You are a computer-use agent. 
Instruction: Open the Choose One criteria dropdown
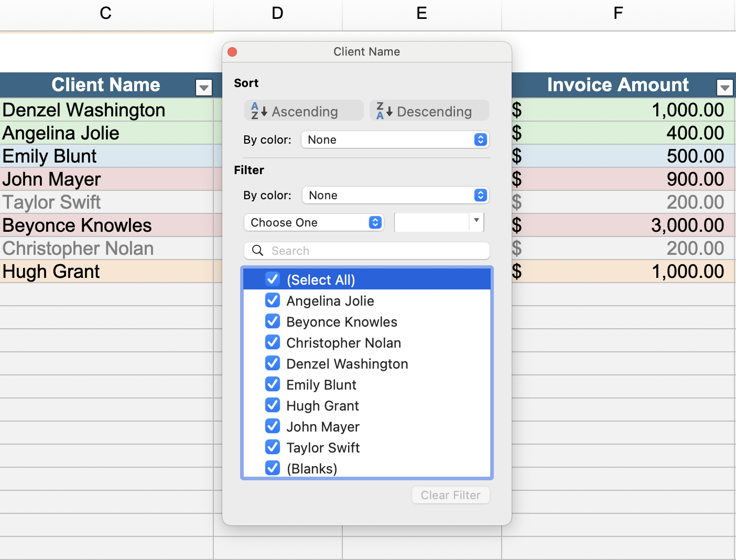point(313,222)
